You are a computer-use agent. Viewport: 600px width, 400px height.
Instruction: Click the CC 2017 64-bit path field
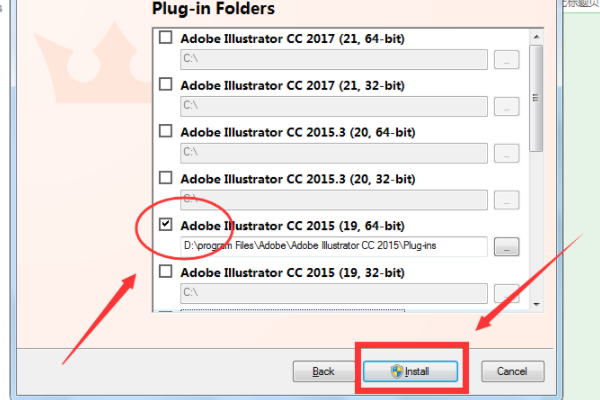[334, 59]
